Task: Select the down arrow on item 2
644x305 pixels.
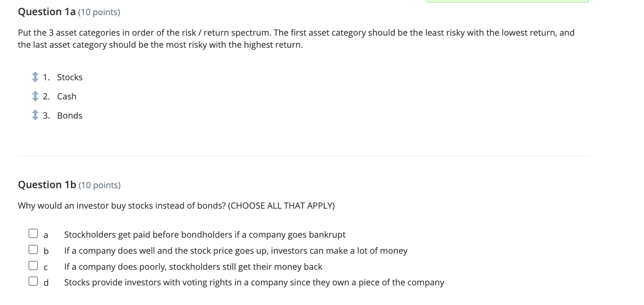Action: [x=35, y=99]
